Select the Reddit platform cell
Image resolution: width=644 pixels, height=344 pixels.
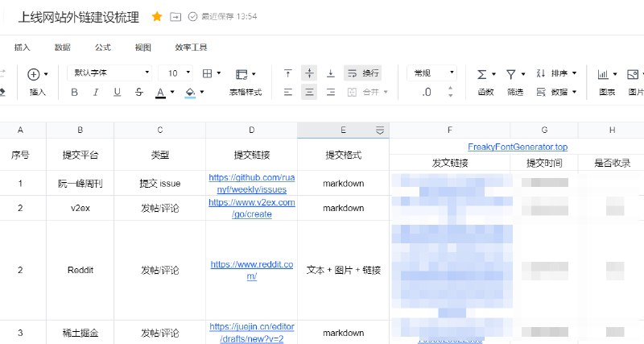pos(80,270)
